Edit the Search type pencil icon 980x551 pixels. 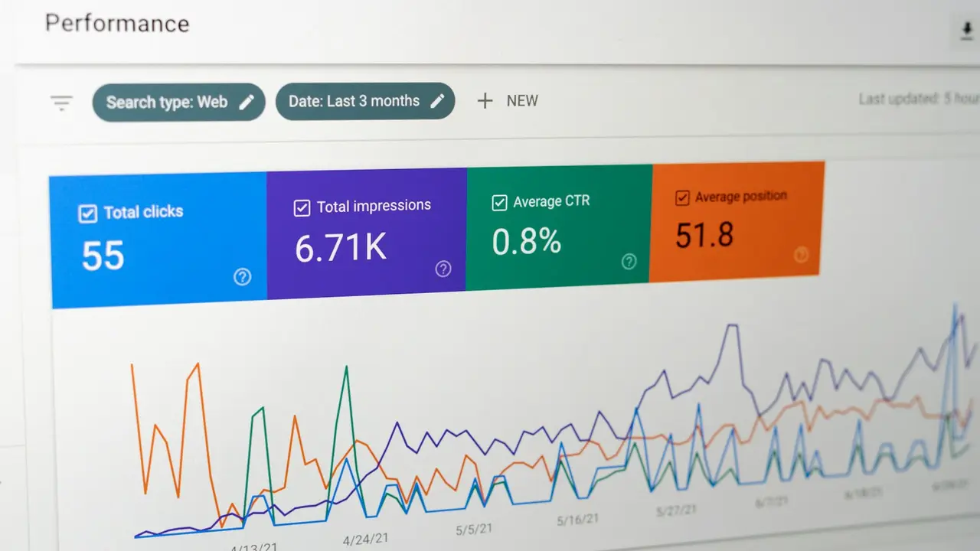[x=247, y=103]
